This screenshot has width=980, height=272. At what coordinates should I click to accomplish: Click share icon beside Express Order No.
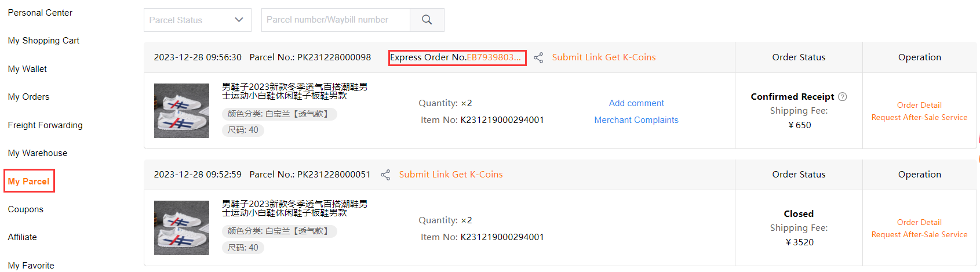538,57
